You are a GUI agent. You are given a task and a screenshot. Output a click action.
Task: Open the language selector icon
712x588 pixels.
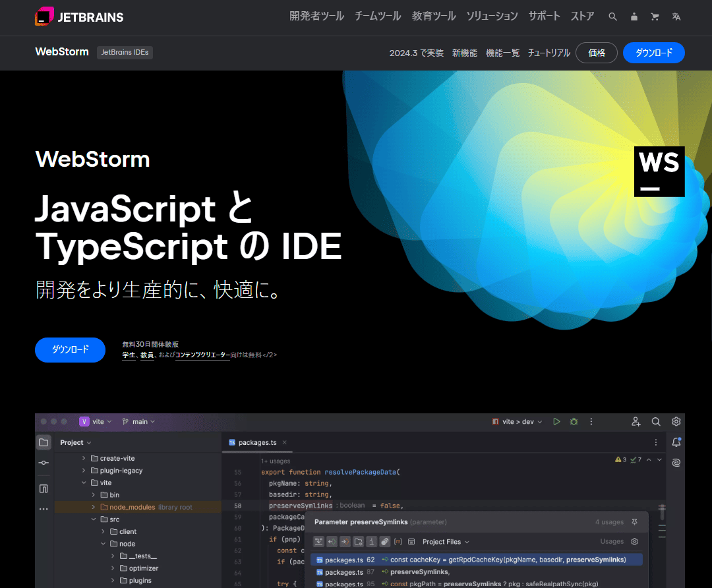(x=676, y=16)
